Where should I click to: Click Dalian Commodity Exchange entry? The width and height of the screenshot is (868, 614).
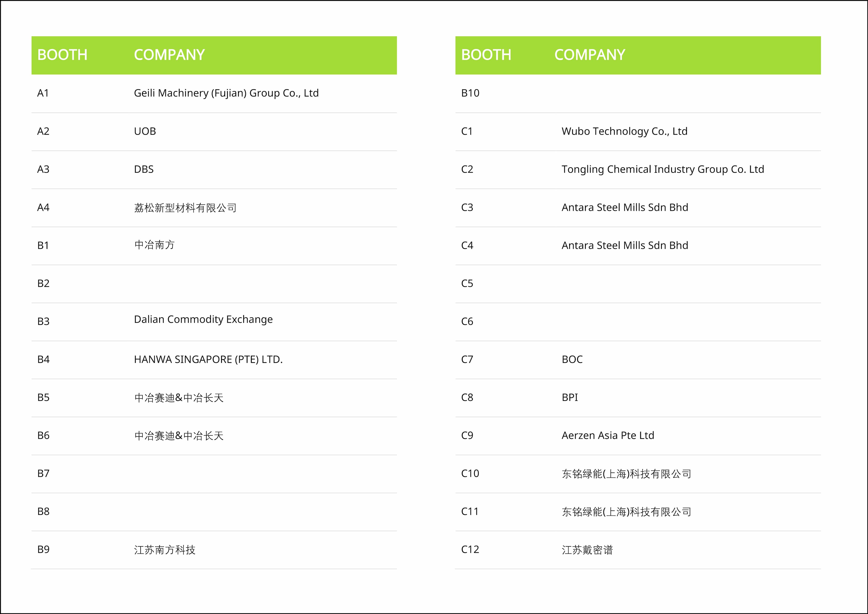203,319
